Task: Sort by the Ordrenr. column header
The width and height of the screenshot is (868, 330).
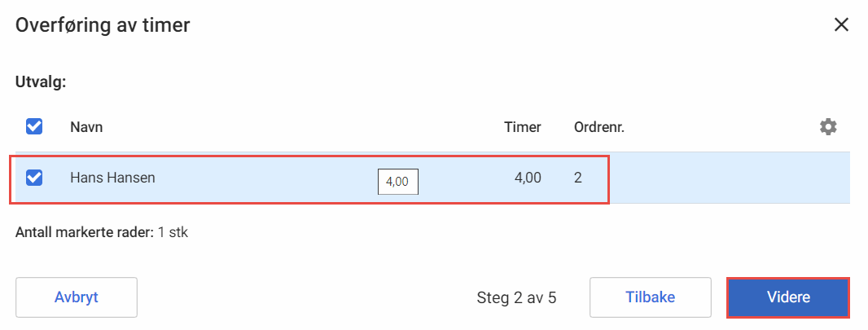Action: [599, 127]
